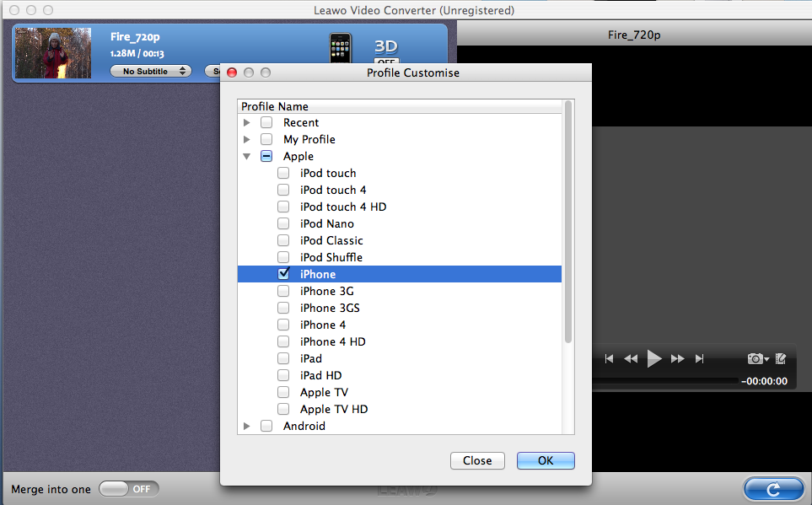Rewind the video preview
The width and height of the screenshot is (812, 505).
(x=631, y=358)
